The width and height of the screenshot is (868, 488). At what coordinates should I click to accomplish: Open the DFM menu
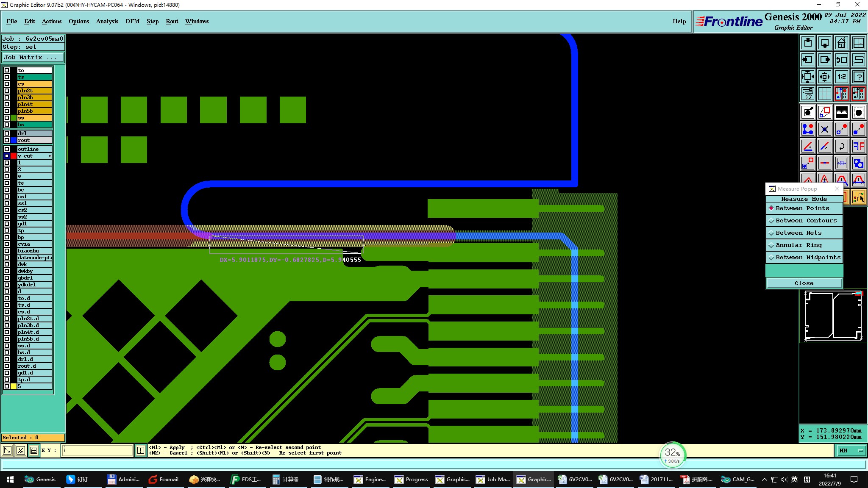(132, 21)
